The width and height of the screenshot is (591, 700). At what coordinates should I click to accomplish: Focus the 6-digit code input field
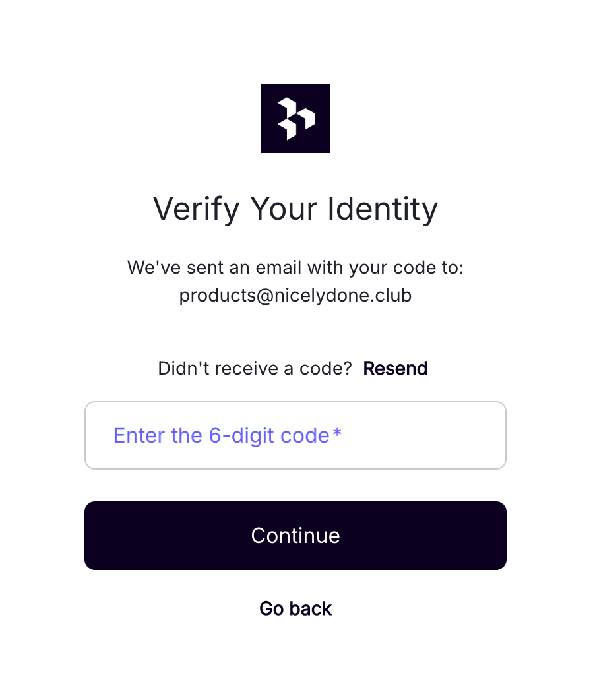click(x=295, y=435)
